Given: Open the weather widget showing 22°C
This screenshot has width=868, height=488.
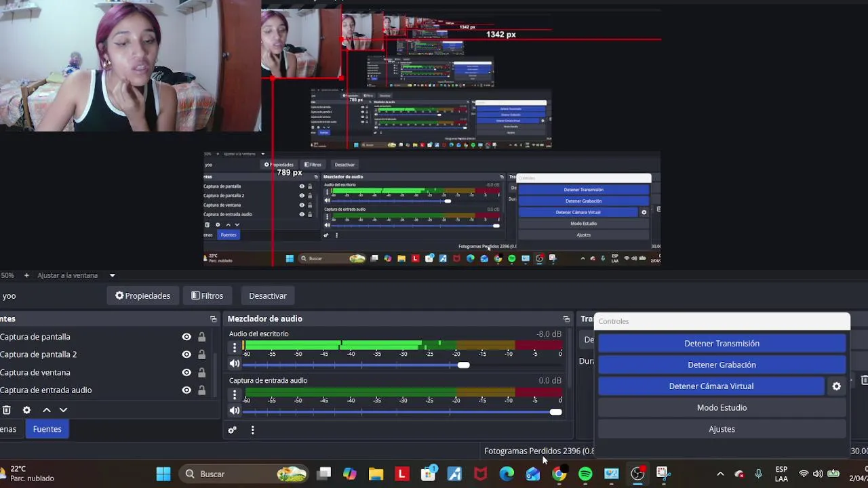Looking at the screenshot, I should pos(28,473).
